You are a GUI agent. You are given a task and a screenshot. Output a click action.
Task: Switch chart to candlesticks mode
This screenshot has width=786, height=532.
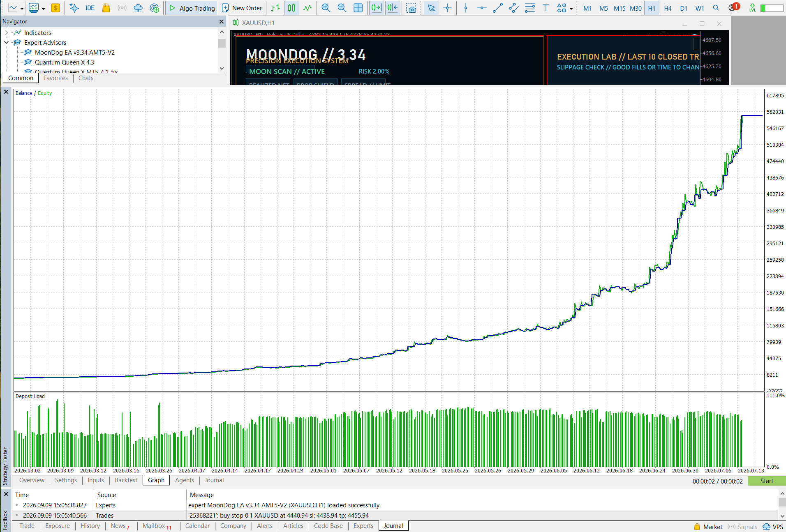click(x=291, y=8)
